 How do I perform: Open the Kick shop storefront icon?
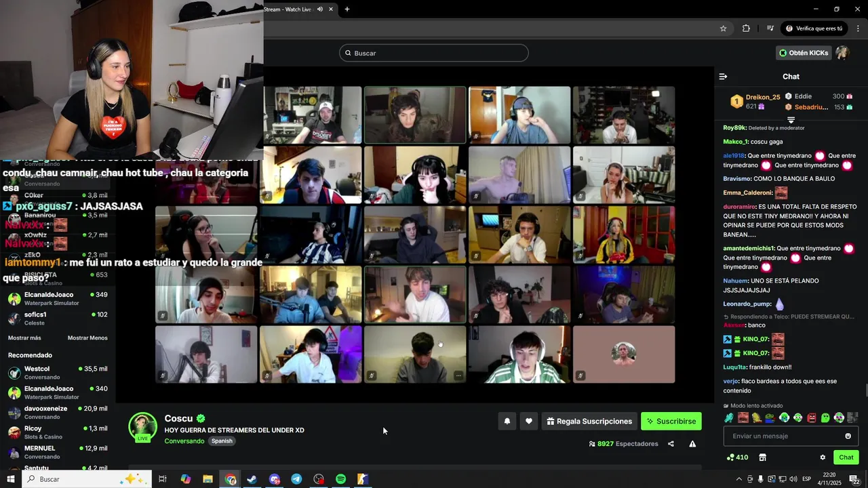click(762, 457)
